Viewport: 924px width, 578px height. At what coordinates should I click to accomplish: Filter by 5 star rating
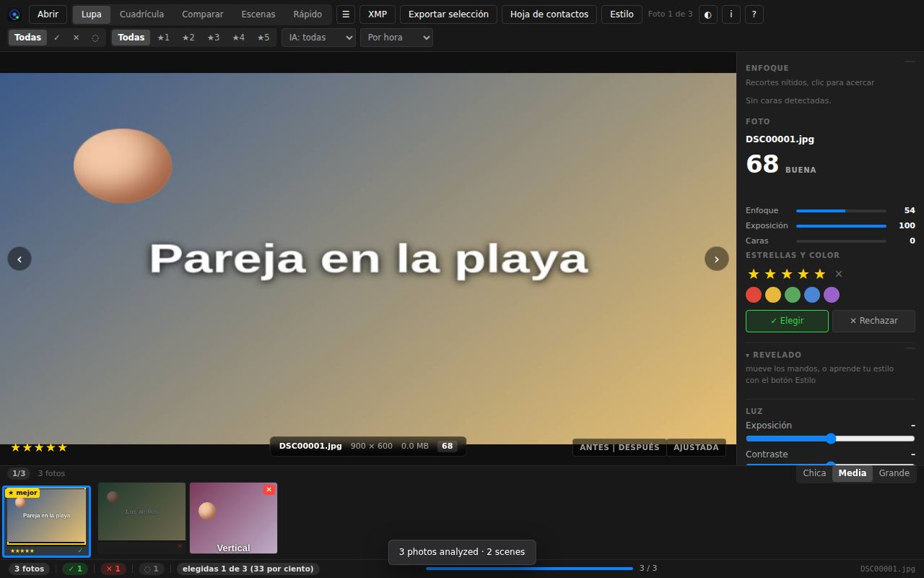(x=263, y=38)
